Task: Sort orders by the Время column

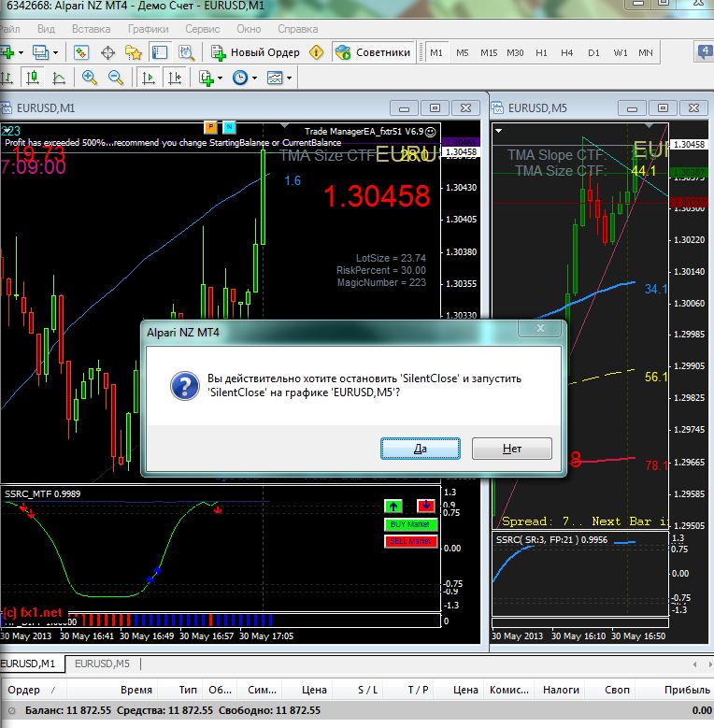Action: coord(113,690)
